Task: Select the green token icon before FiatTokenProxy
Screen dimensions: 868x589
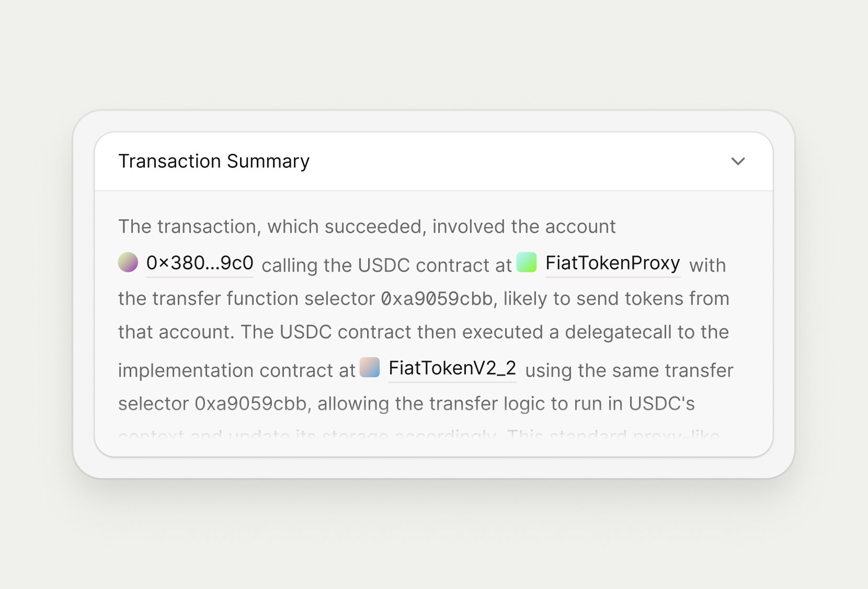Action: point(527,263)
